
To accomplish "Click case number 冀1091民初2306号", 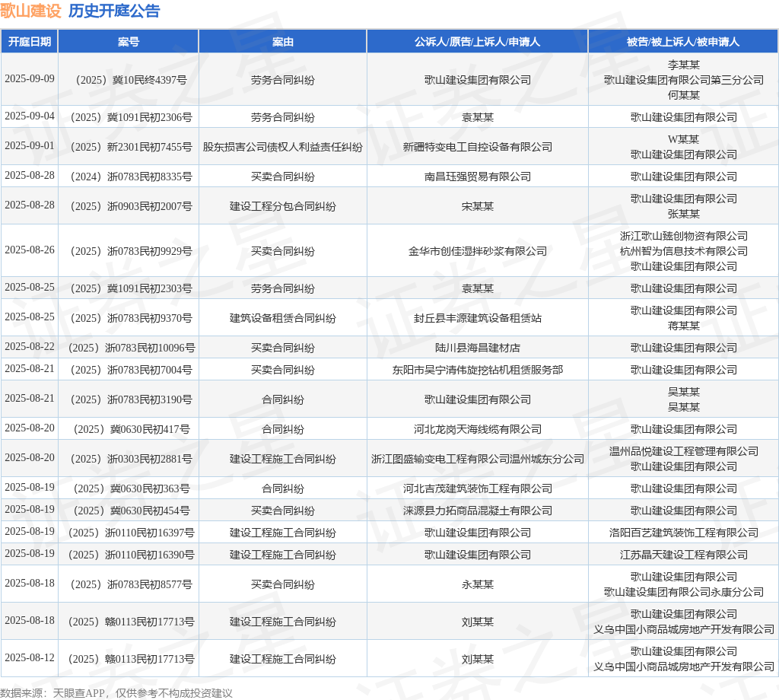I will coord(131,117).
